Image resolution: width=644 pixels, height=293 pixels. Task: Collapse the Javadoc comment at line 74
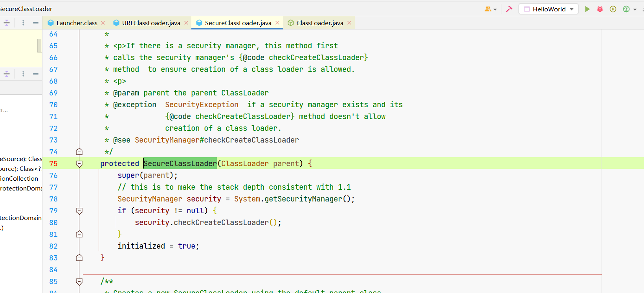point(79,152)
